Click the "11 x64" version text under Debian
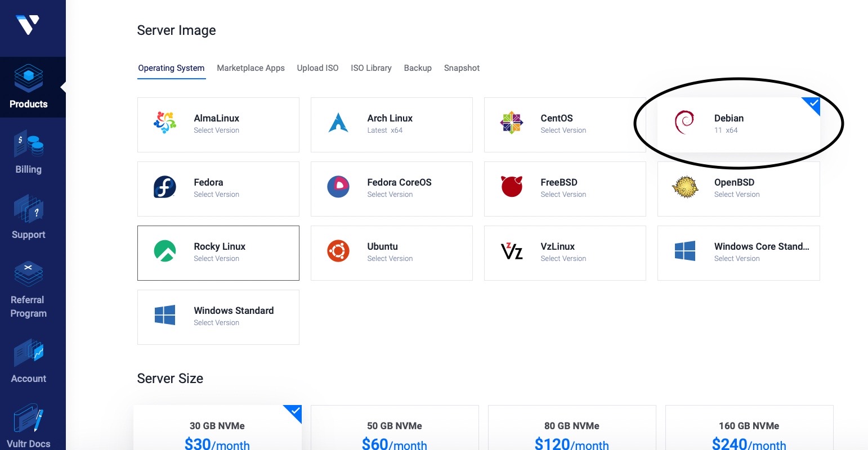 point(726,130)
